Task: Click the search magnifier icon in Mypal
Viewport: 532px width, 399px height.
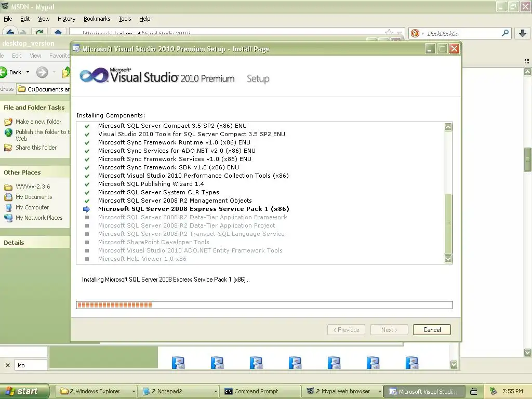Action: (505, 33)
